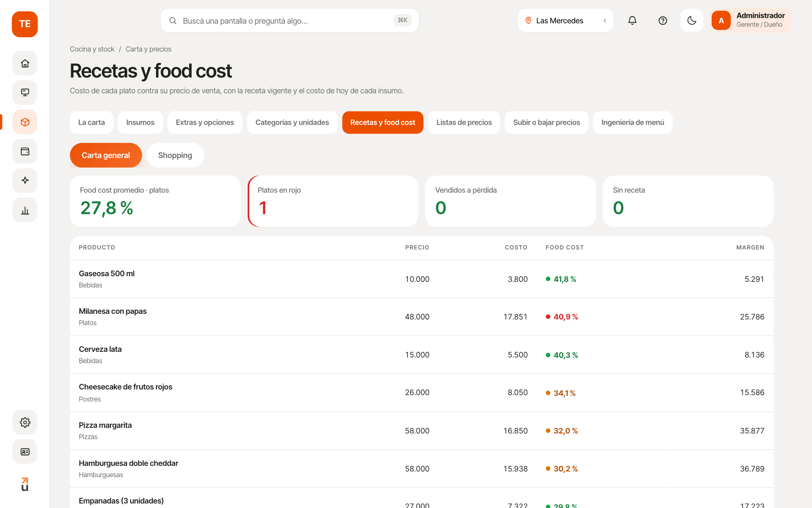This screenshot has width=812, height=508.
Task: Open the sparkle star icon in sidebar
Action: 25,181
